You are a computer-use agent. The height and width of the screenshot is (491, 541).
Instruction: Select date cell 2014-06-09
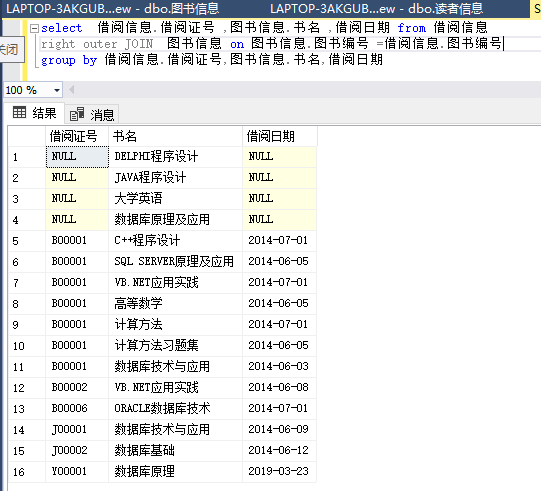pyautogui.click(x=280, y=430)
